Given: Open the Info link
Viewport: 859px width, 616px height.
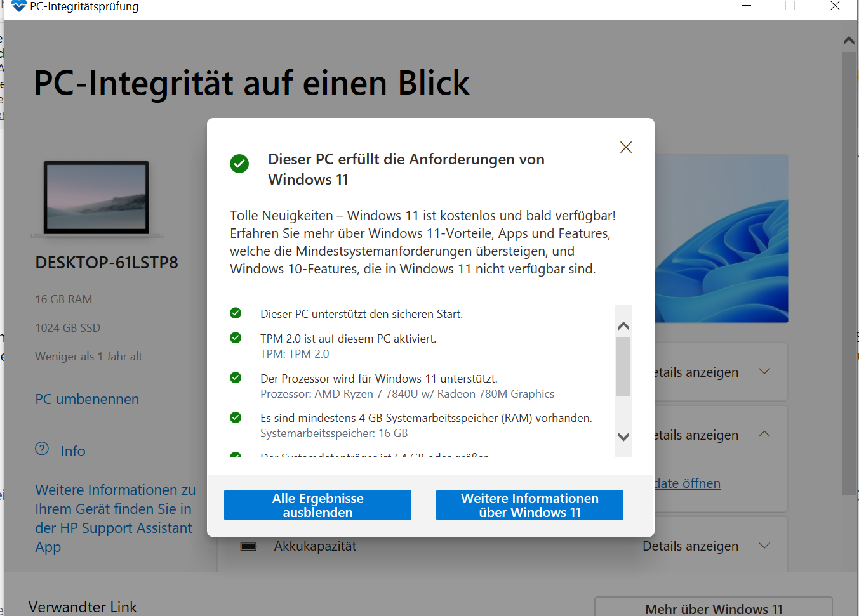Looking at the screenshot, I should point(73,451).
